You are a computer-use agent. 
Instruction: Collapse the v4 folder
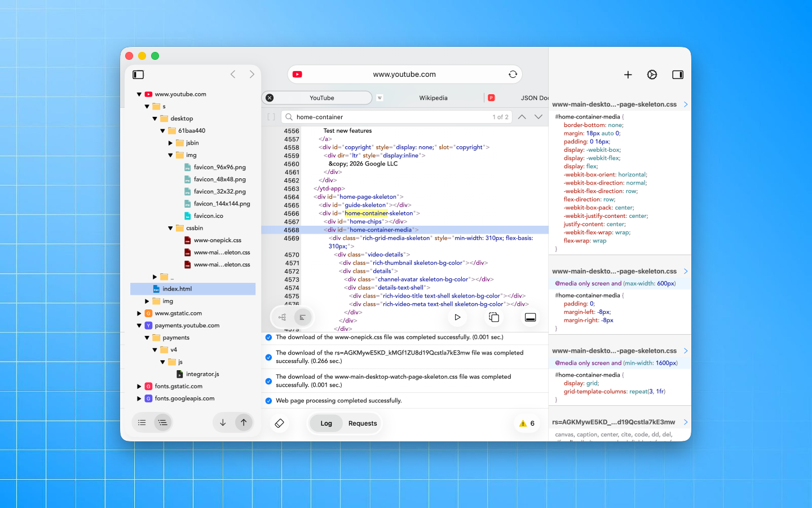click(155, 350)
